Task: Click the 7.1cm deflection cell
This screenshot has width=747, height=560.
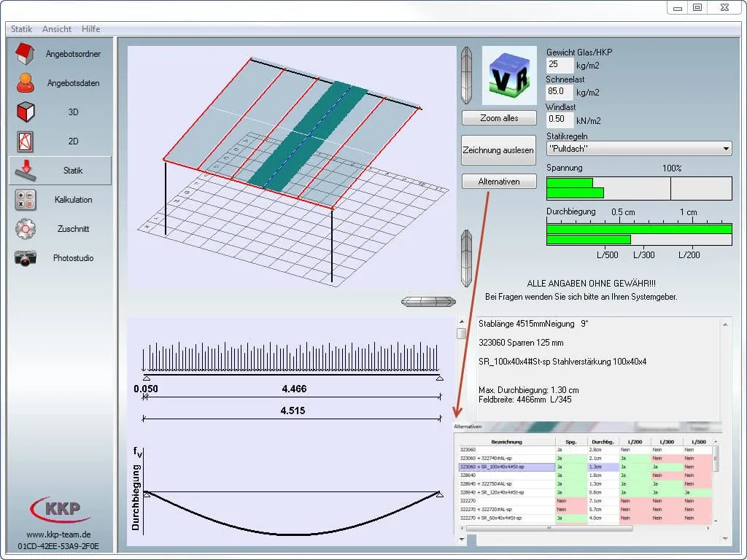Action: (x=603, y=501)
